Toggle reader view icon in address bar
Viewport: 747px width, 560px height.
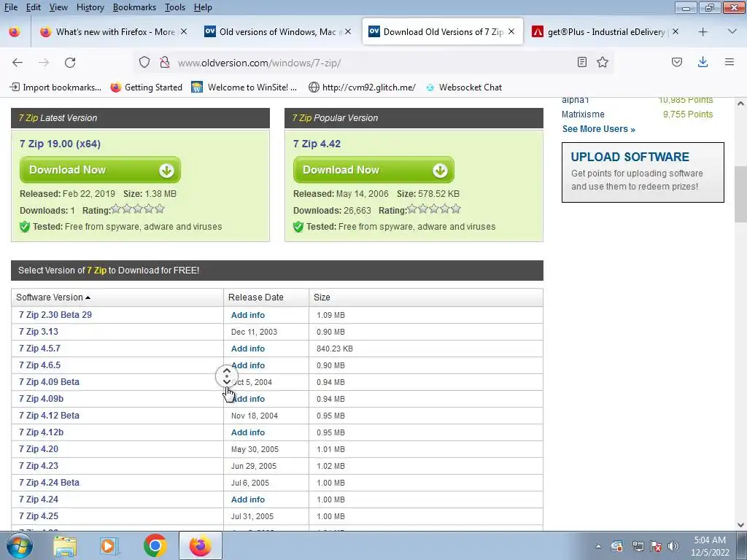pyautogui.click(x=581, y=62)
